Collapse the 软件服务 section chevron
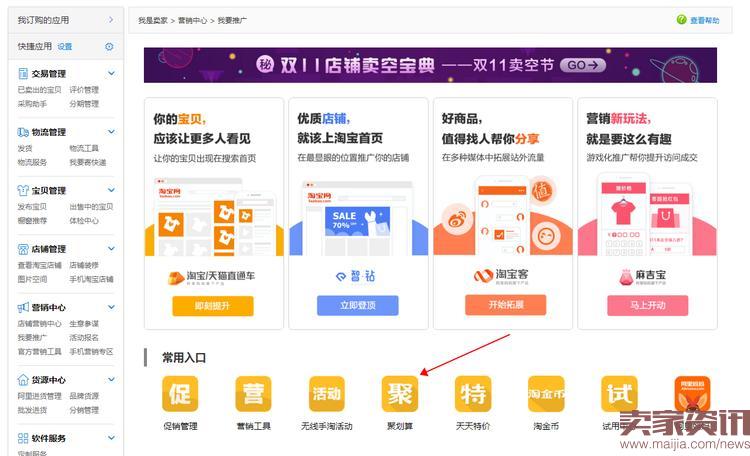 coord(111,438)
